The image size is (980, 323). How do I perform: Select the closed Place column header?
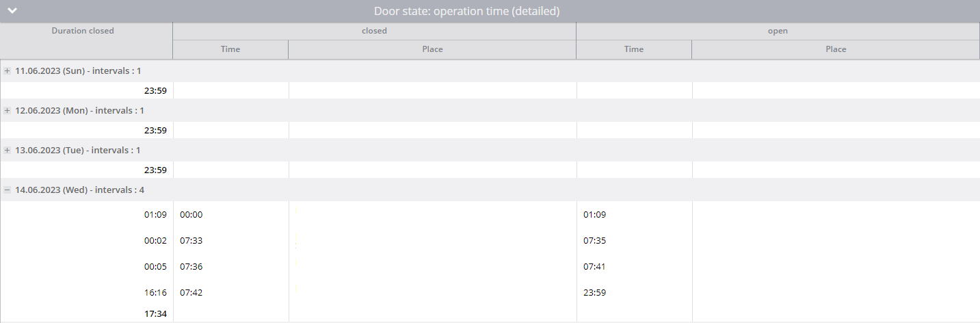pyautogui.click(x=432, y=49)
